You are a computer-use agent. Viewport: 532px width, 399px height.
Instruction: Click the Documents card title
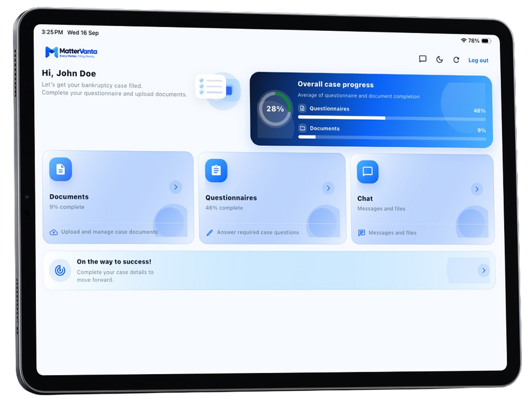tap(69, 197)
